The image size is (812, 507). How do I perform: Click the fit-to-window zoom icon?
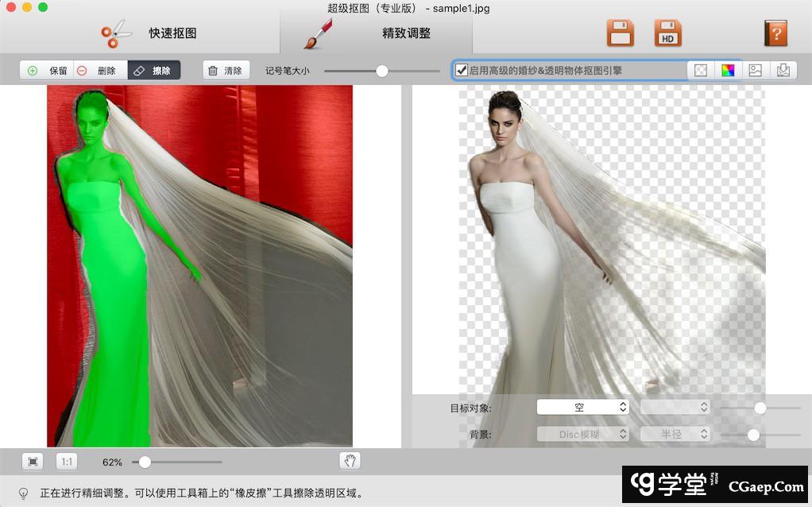(33, 462)
